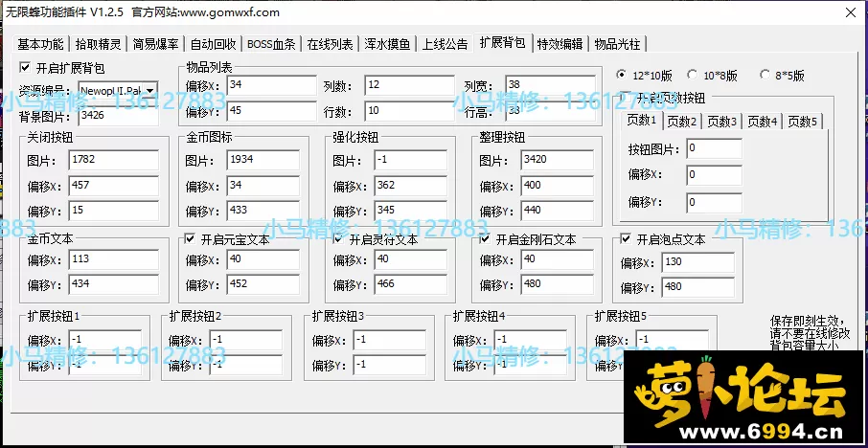Open the 页数5 sub-tab
The height and width of the screenshot is (448, 868).
[x=803, y=122]
